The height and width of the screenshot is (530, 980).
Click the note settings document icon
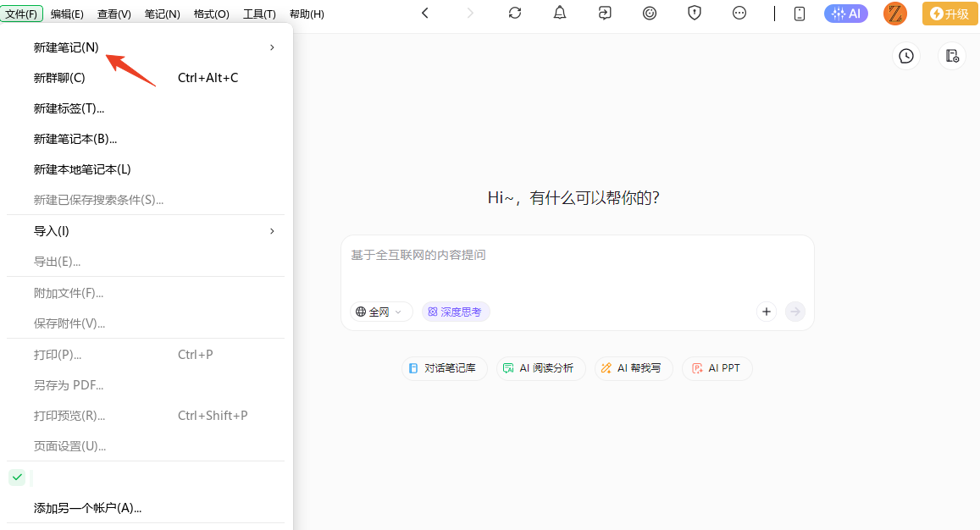point(952,56)
